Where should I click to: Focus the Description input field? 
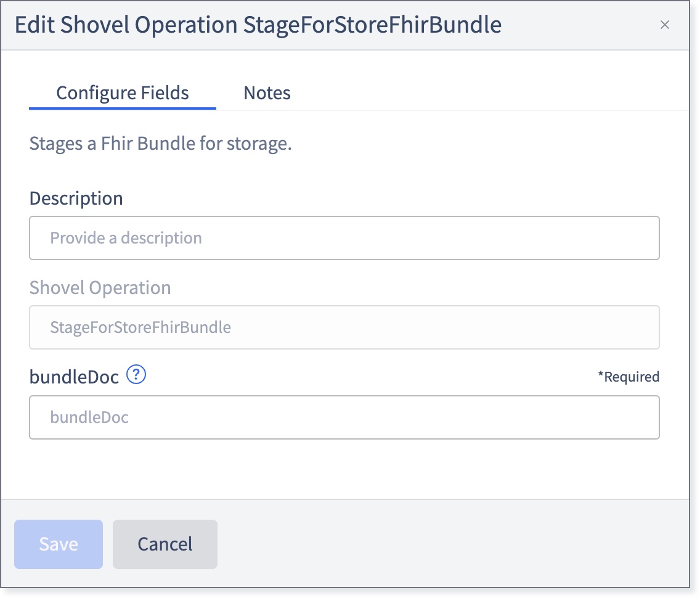344,238
